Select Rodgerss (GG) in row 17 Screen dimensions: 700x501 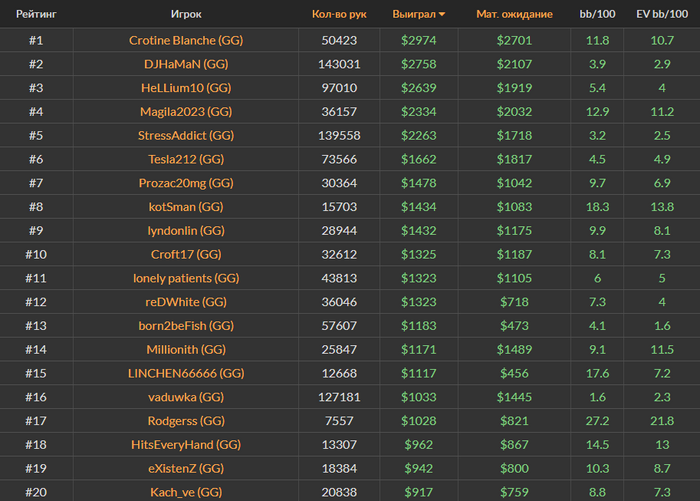(186, 421)
